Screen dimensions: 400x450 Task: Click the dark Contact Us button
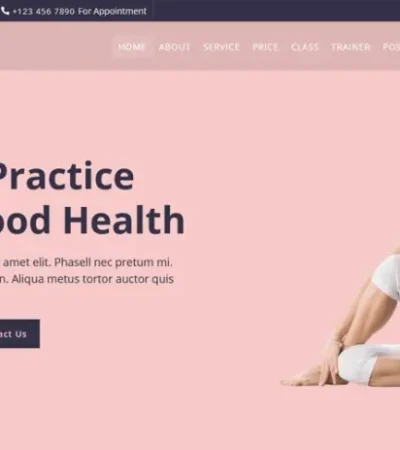tap(18, 334)
